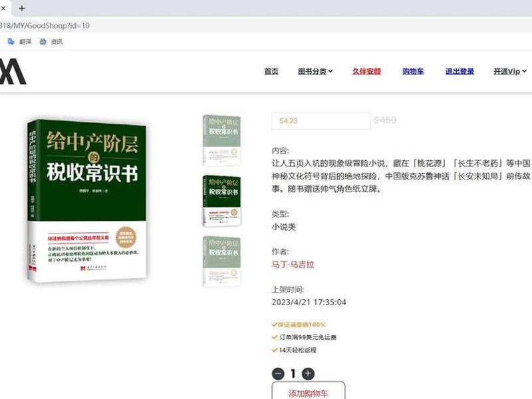Click 添加购物车 add to cart button
Screen dimensions: 532x399
(309, 391)
